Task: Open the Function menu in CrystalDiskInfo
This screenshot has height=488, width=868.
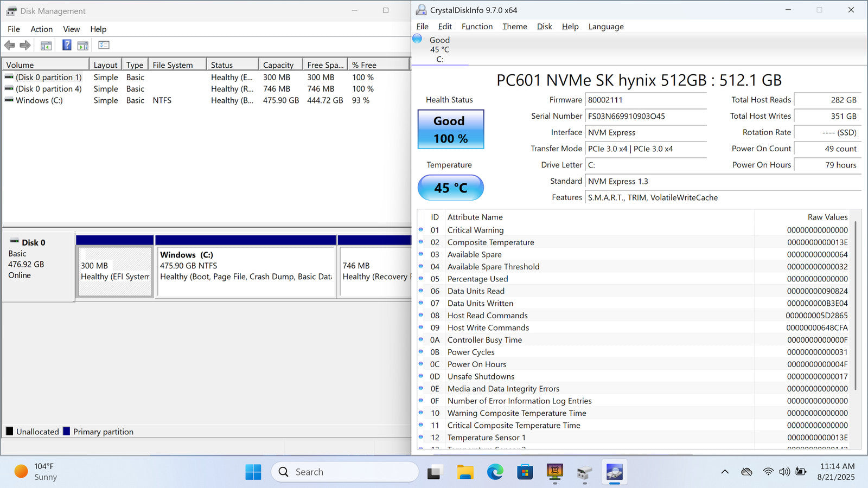Action: [477, 27]
